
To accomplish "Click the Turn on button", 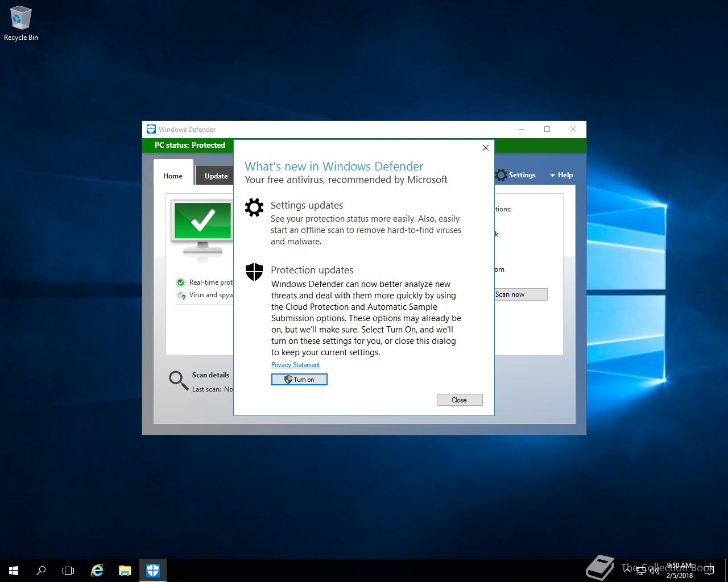I will pyautogui.click(x=299, y=379).
